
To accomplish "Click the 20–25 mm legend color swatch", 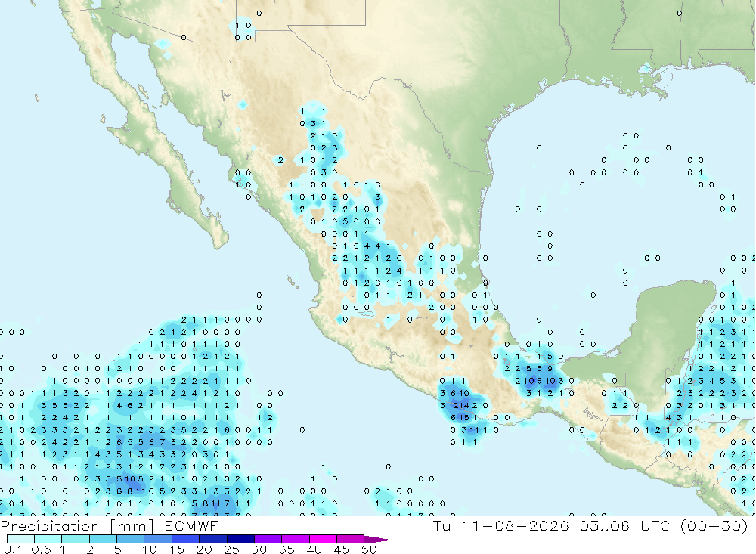I will pos(213,539).
